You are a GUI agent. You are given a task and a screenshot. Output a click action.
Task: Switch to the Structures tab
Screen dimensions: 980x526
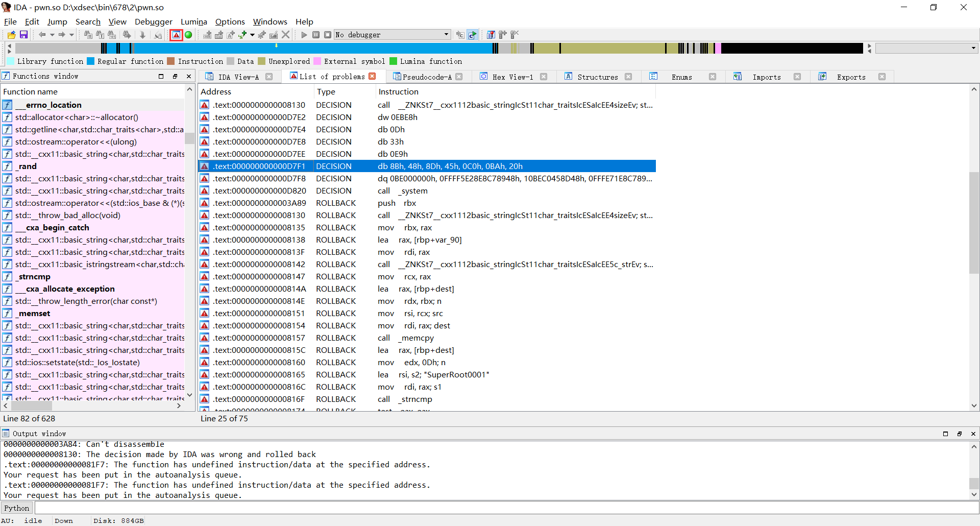(597, 77)
